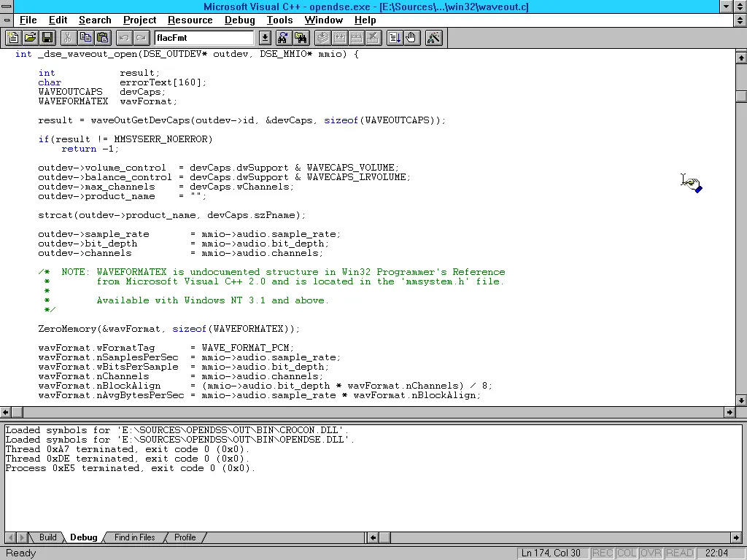
Task: Click the Find Next binoculars icon
Action: pos(283,38)
